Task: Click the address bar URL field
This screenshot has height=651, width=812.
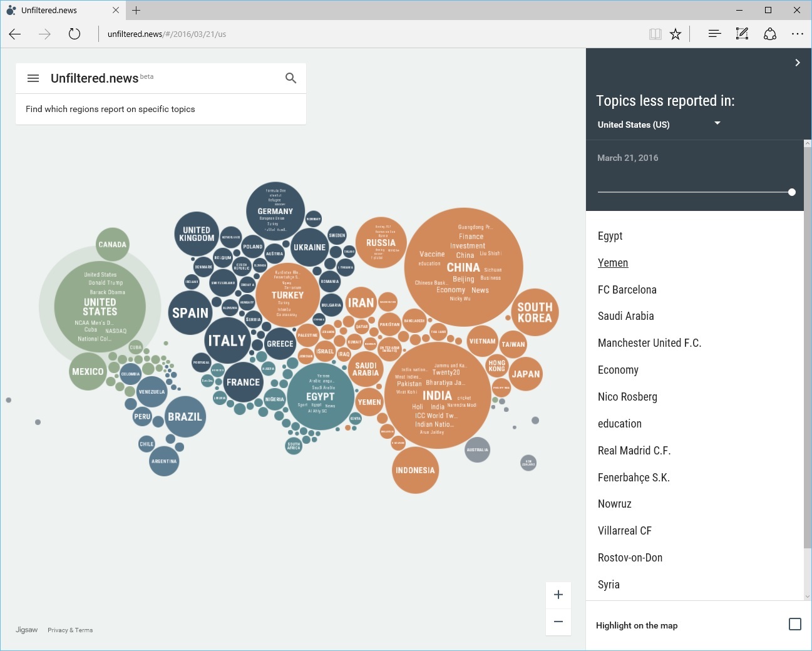Action: click(369, 34)
